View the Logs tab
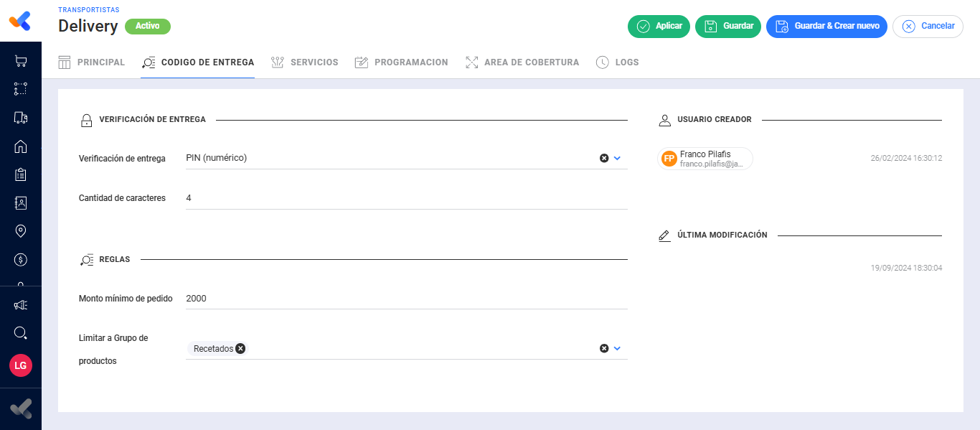Viewport: 980px width, 430px height. (x=617, y=62)
